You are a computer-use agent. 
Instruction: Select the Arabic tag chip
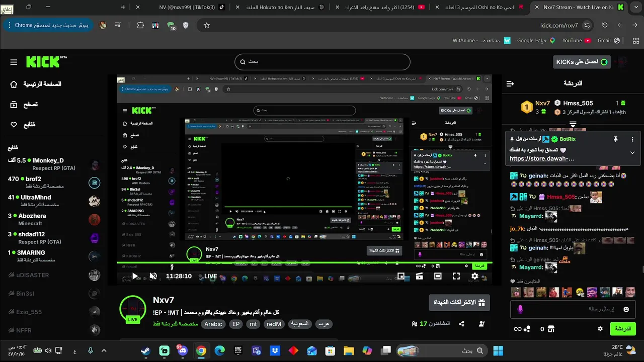tap(213, 324)
